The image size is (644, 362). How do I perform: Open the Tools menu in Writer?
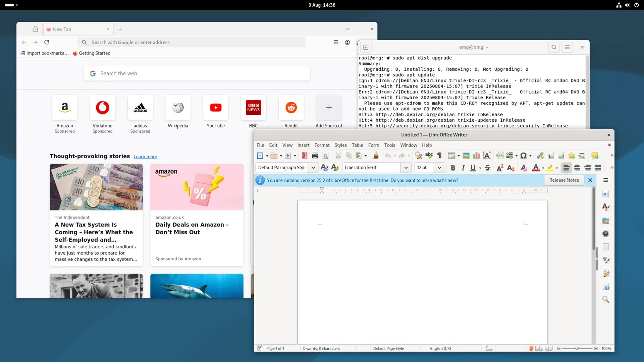pyautogui.click(x=389, y=145)
